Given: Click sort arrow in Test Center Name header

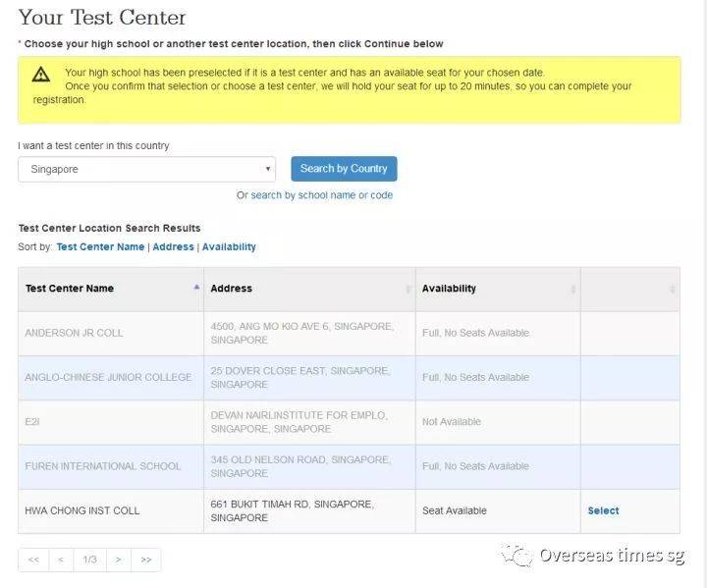Looking at the screenshot, I should 196,289.
